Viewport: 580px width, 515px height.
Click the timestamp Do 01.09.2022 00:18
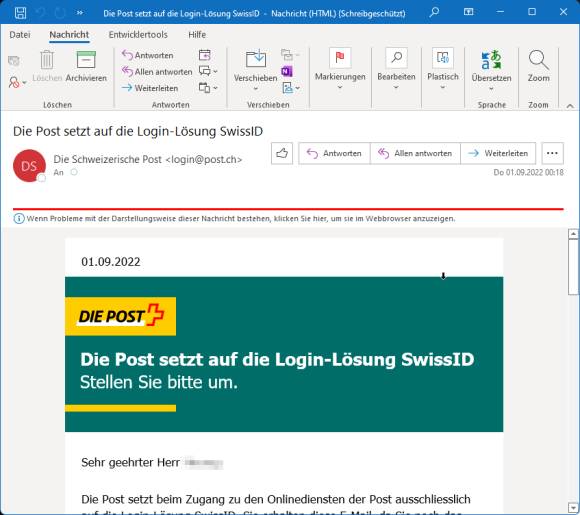[x=529, y=172]
